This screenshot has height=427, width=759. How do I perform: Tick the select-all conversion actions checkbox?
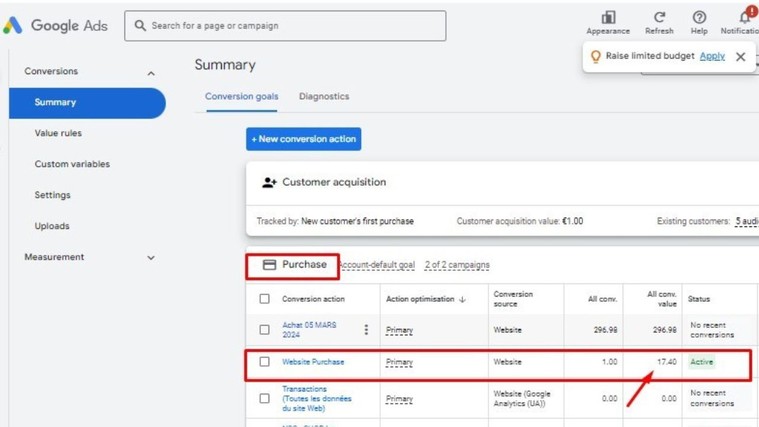click(264, 299)
